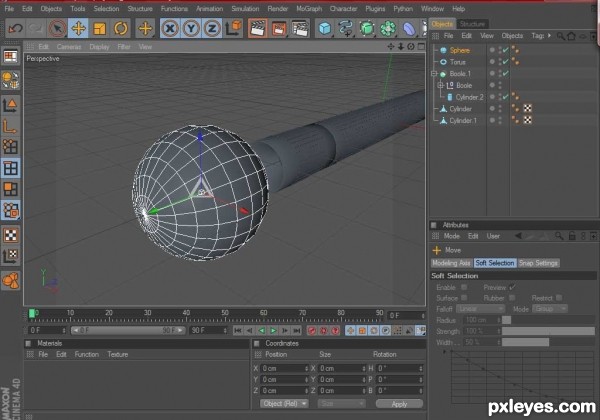
Task: Enable the Soft Selection Enable checkbox
Action: pyautogui.click(x=464, y=287)
